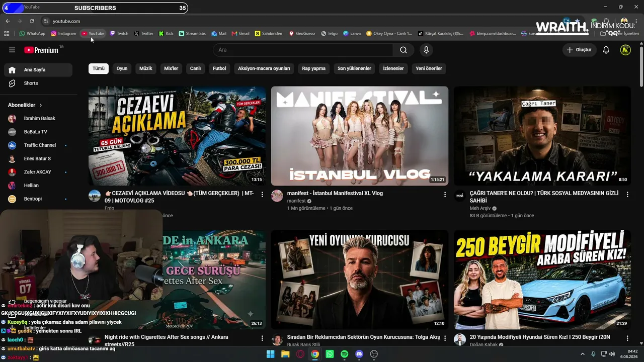The height and width of the screenshot is (362, 644).
Task: Open the Chrome apps grid shortcut
Action: (7, 34)
